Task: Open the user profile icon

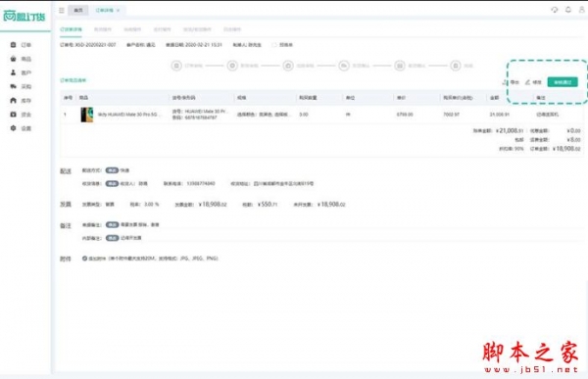Action: point(581,10)
